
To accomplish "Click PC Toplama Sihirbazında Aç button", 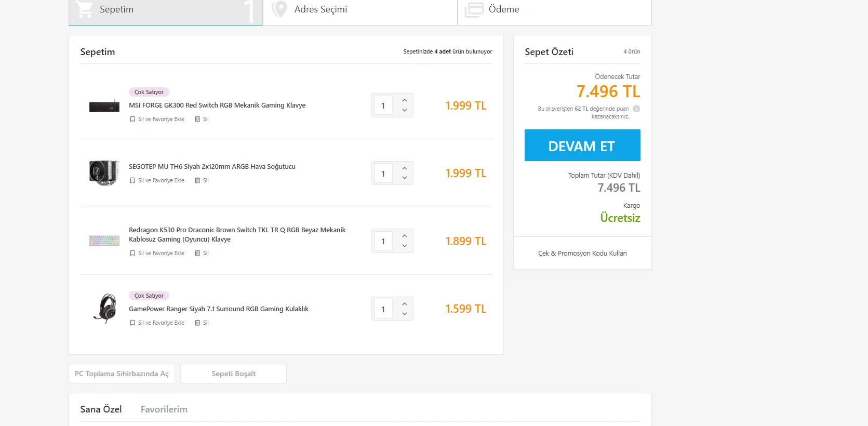I will click(122, 374).
